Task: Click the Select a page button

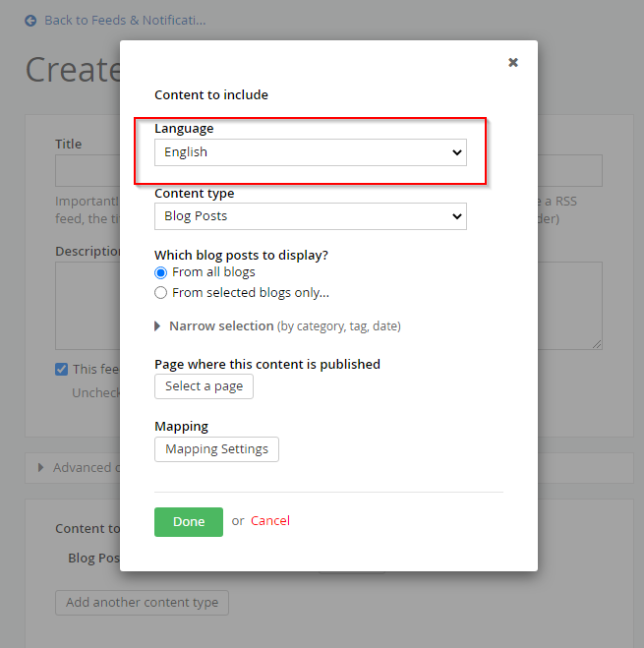Action: [x=204, y=386]
